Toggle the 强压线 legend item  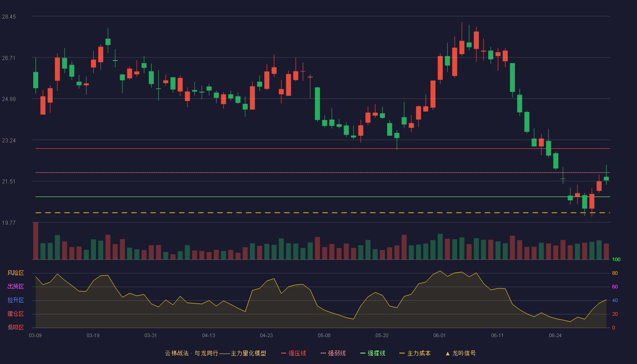(x=293, y=353)
